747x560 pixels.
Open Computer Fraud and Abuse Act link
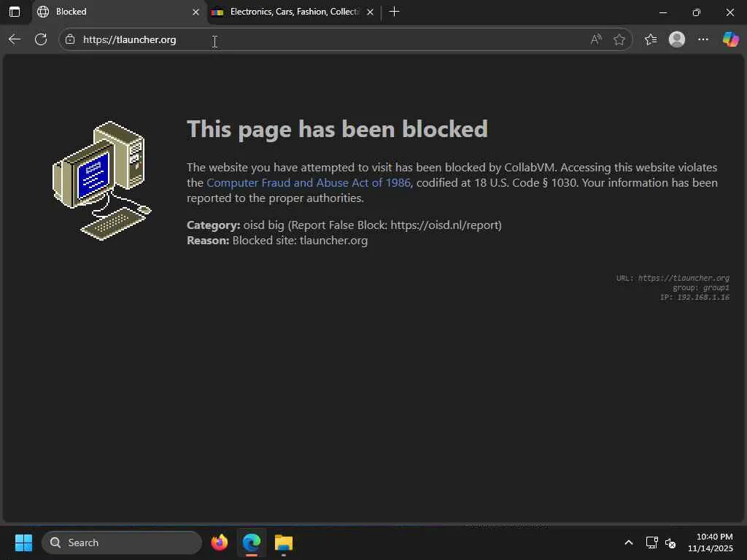309,183
